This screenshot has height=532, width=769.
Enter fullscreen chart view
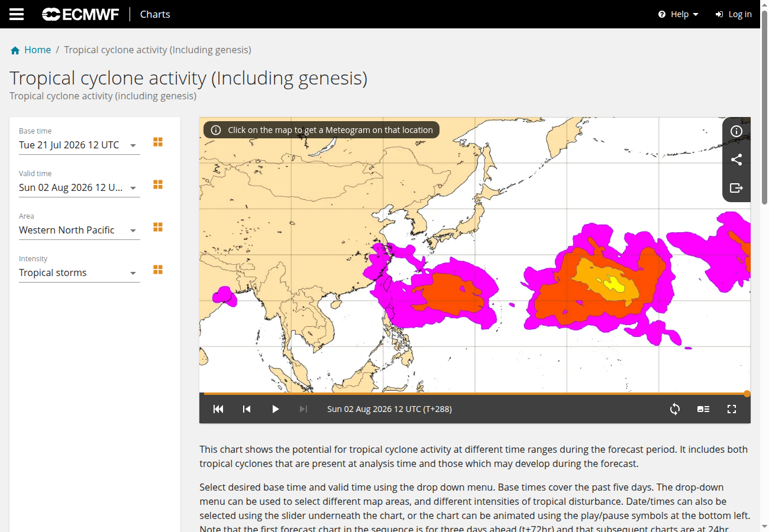point(732,409)
